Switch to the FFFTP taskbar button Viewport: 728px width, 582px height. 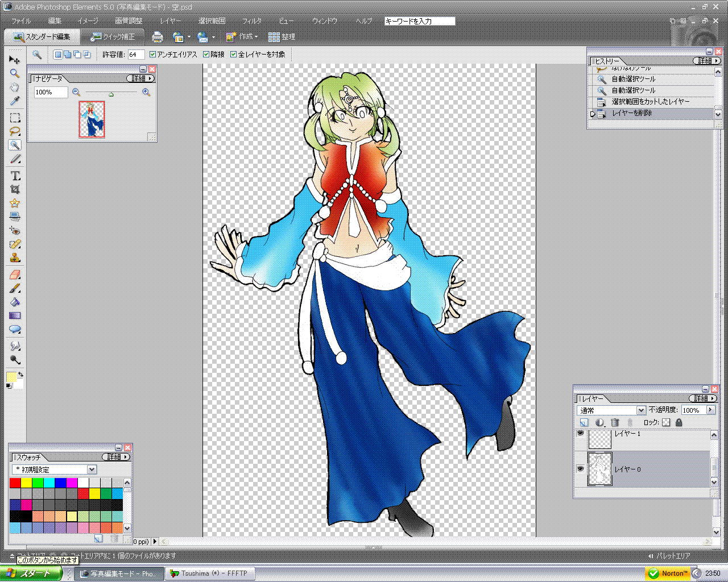tap(209, 573)
